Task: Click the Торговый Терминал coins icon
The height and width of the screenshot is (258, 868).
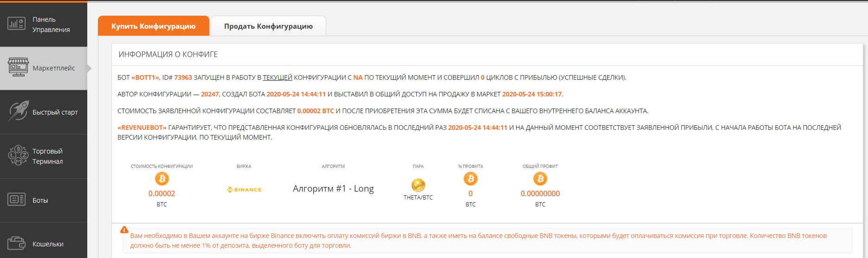Action: coord(18,155)
